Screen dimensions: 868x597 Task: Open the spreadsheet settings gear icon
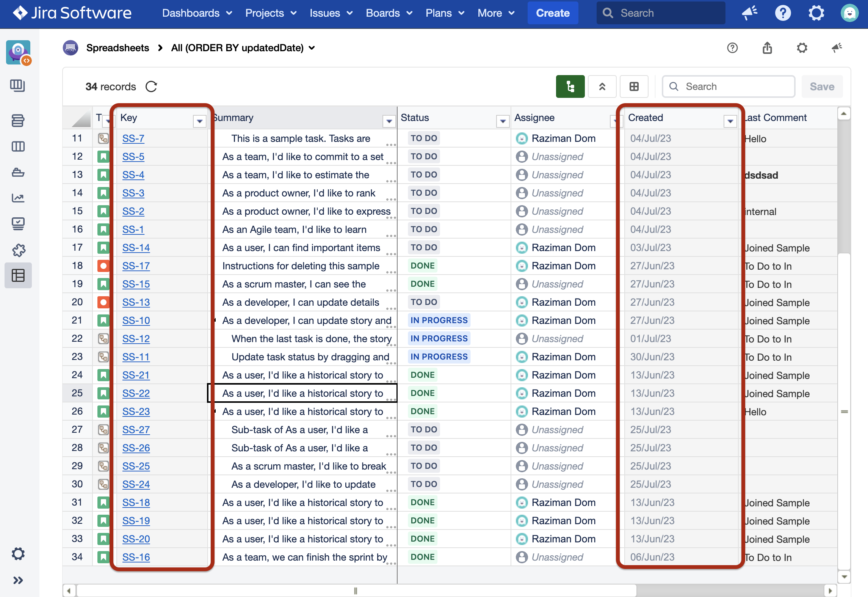(802, 48)
